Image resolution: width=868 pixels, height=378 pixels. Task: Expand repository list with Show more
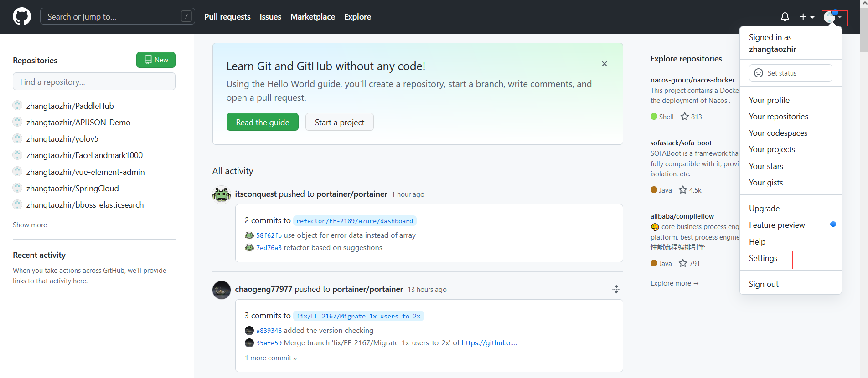coord(30,225)
